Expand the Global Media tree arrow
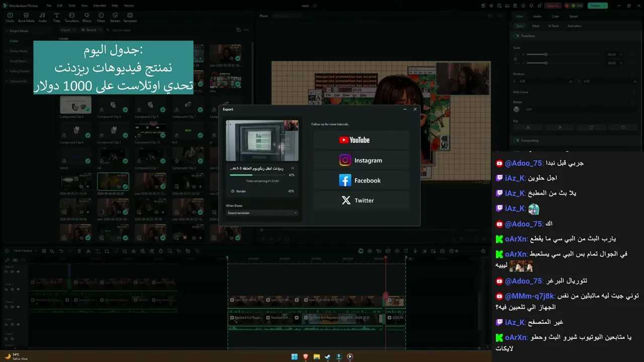Viewport: 644px width, 362px height. click(7, 51)
